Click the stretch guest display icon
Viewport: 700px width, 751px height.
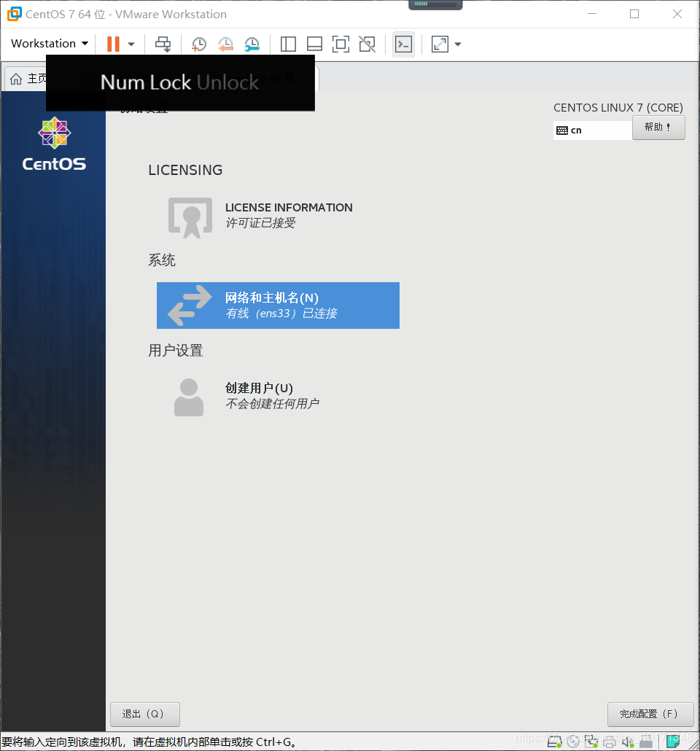coord(440,44)
